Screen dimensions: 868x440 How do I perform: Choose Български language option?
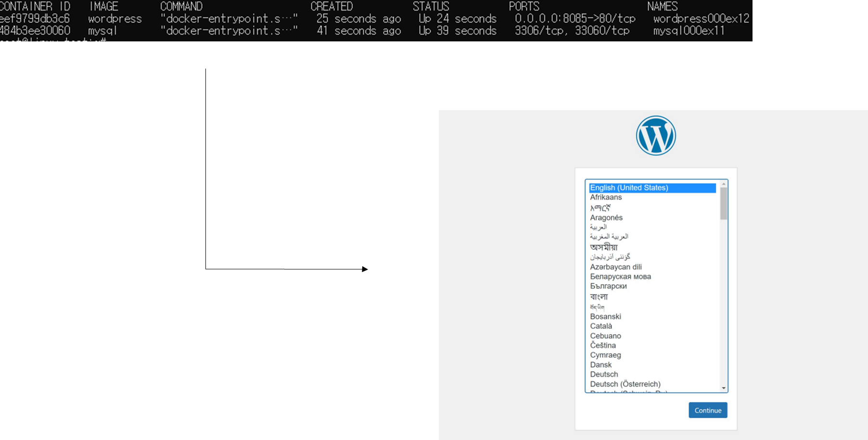(608, 286)
